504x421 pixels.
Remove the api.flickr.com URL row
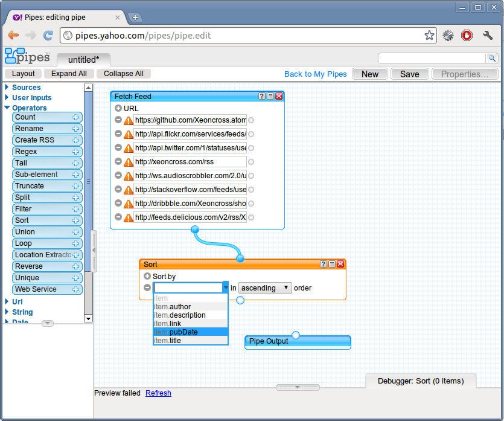tap(118, 133)
